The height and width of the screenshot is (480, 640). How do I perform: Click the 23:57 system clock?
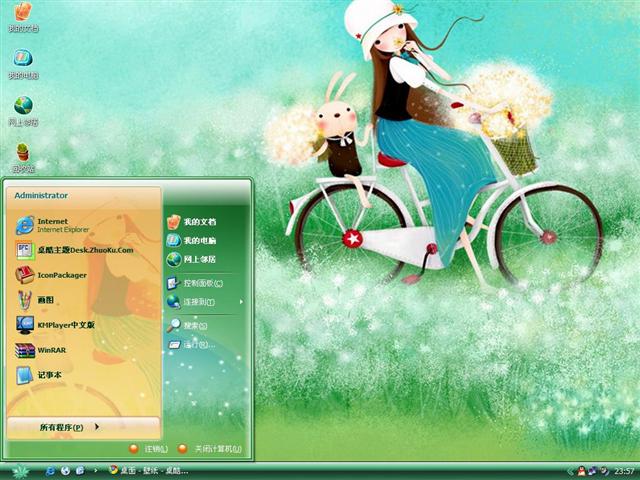tap(623, 471)
